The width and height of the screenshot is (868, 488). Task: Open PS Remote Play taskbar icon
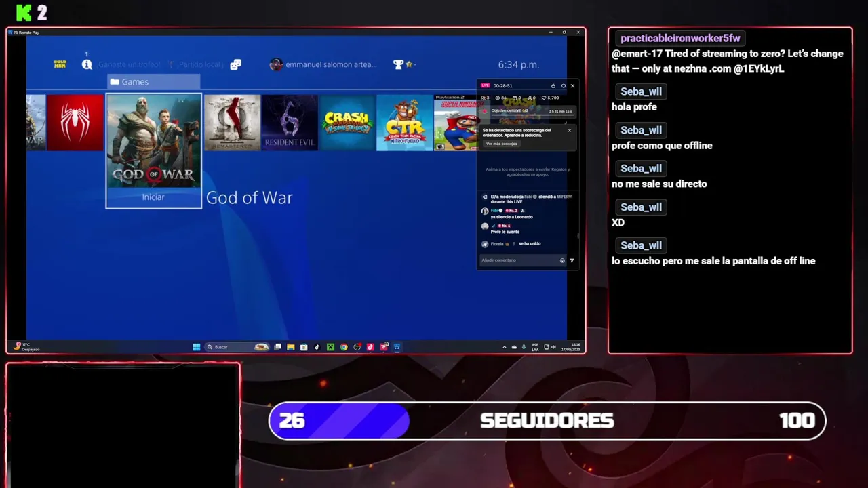[x=397, y=347]
